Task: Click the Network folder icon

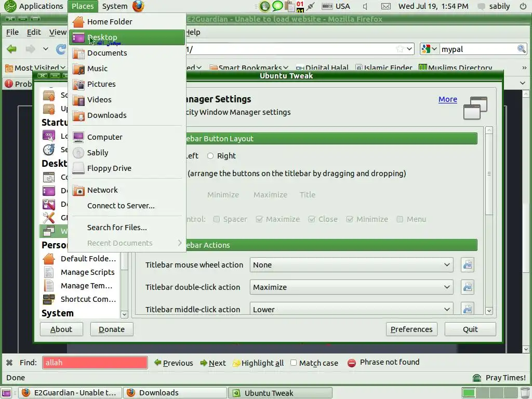Action: point(78,190)
